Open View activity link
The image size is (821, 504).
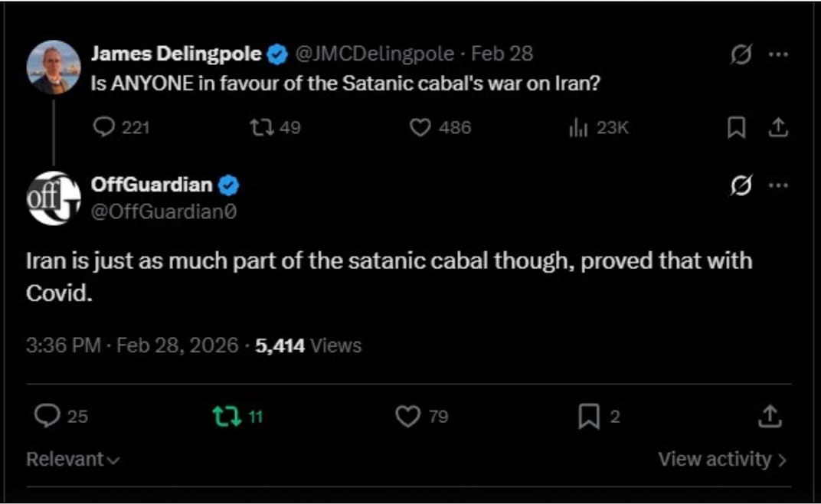(721, 460)
